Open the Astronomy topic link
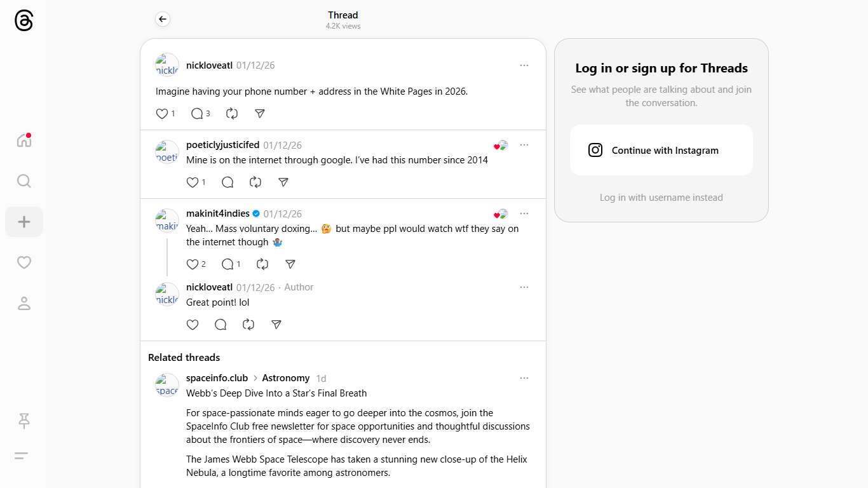The height and width of the screenshot is (488, 868). pyautogui.click(x=285, y=378)
